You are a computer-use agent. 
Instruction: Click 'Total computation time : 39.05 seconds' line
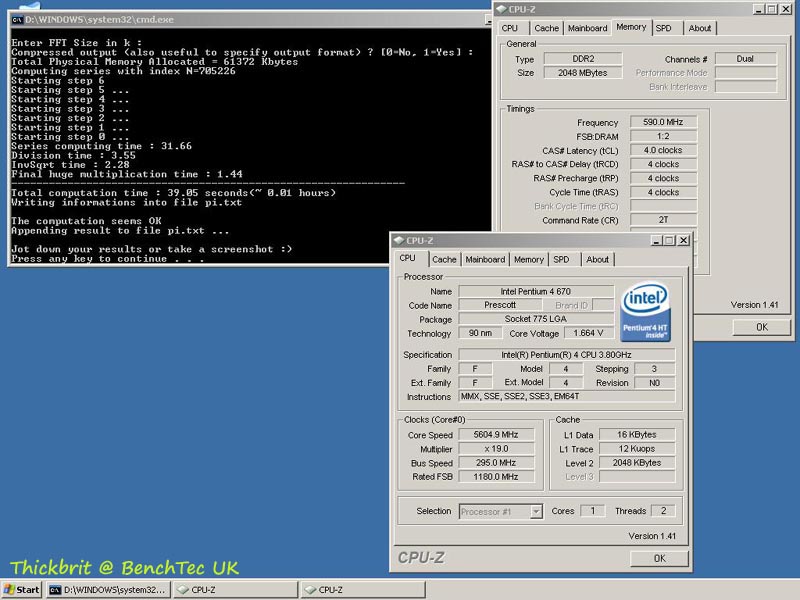coord(173,193)
